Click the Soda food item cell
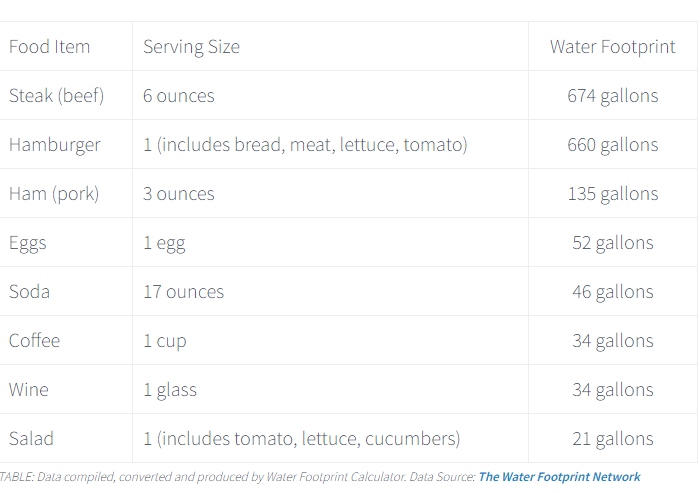This screenshot has width=700, height=493. [29, 292]
